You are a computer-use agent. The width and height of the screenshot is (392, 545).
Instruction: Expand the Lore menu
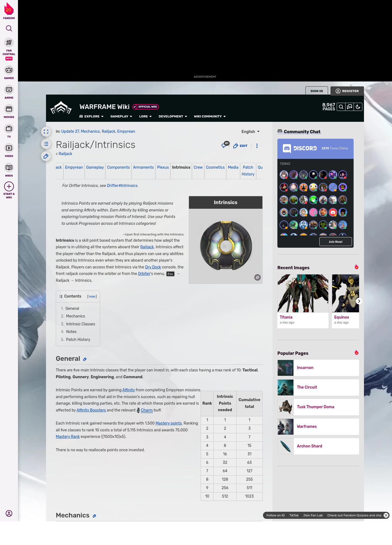pos(145,116)
